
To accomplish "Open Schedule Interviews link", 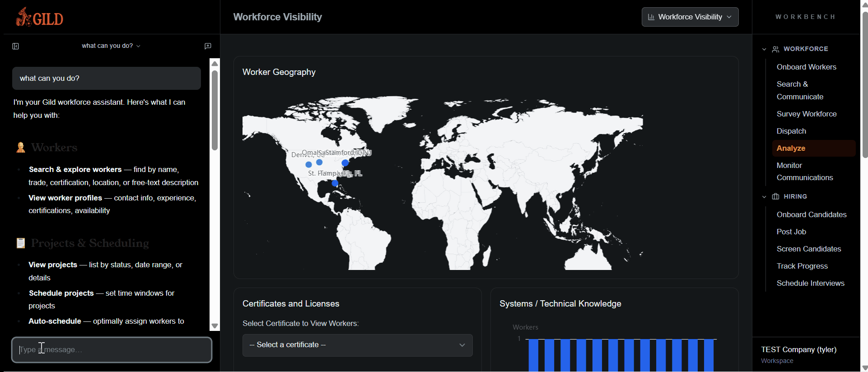I will click(x=810, y=283).
